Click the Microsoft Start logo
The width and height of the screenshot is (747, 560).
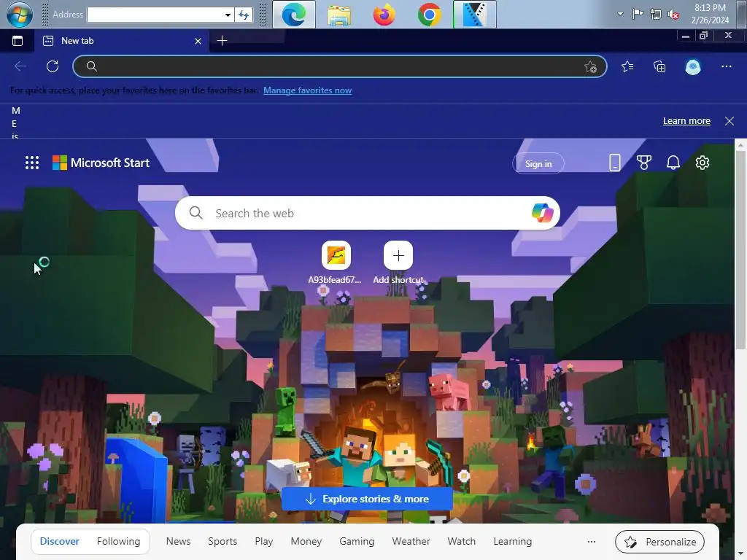tap(101, 163)
